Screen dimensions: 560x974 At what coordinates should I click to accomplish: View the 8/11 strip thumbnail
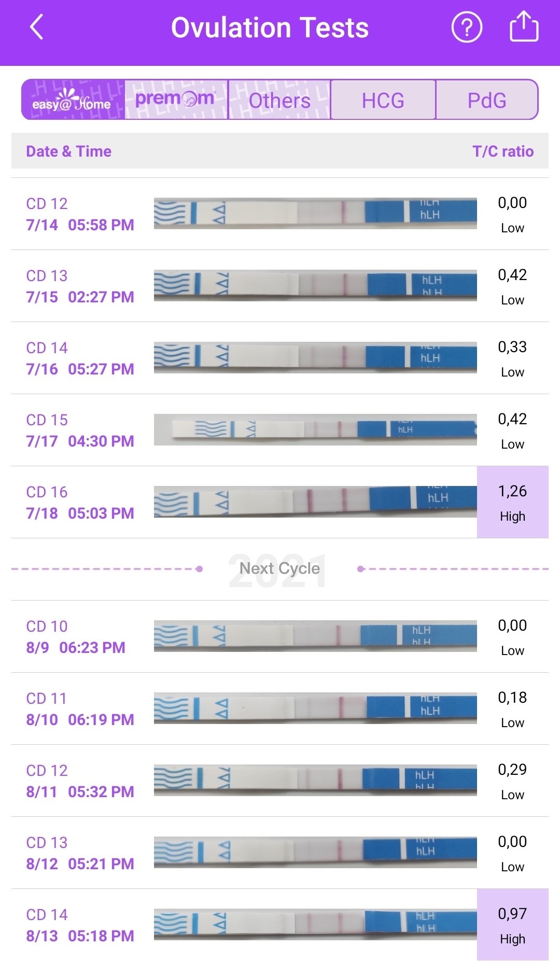tap(315, 780)
